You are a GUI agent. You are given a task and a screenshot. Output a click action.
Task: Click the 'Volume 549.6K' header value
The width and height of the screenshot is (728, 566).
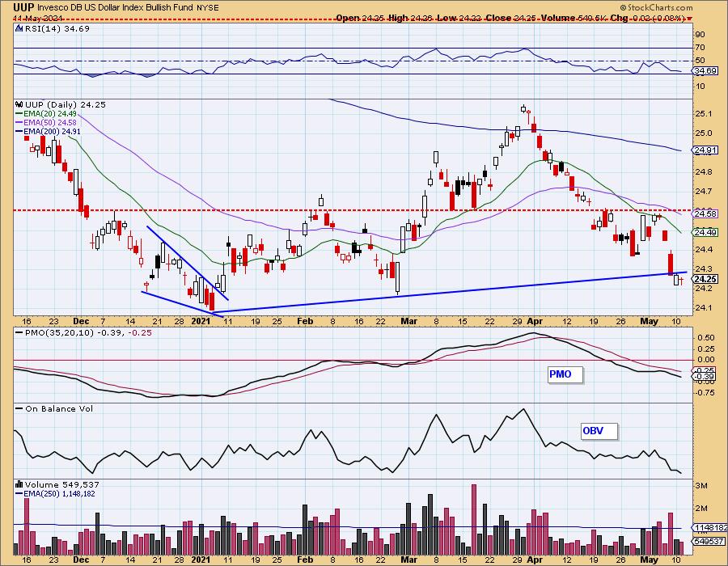[x=573, y=18]
